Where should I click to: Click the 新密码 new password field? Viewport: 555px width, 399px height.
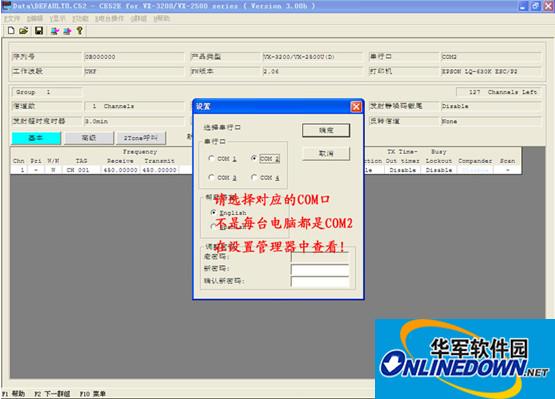[320, 269]
